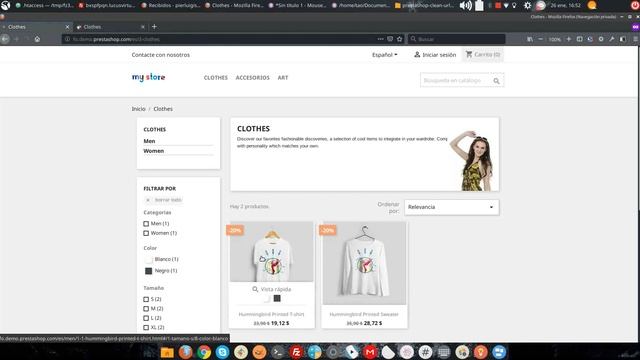The image size is (640, 360).
Task: Open Firefox icon in the dock
Action: (x=186, y=352)
